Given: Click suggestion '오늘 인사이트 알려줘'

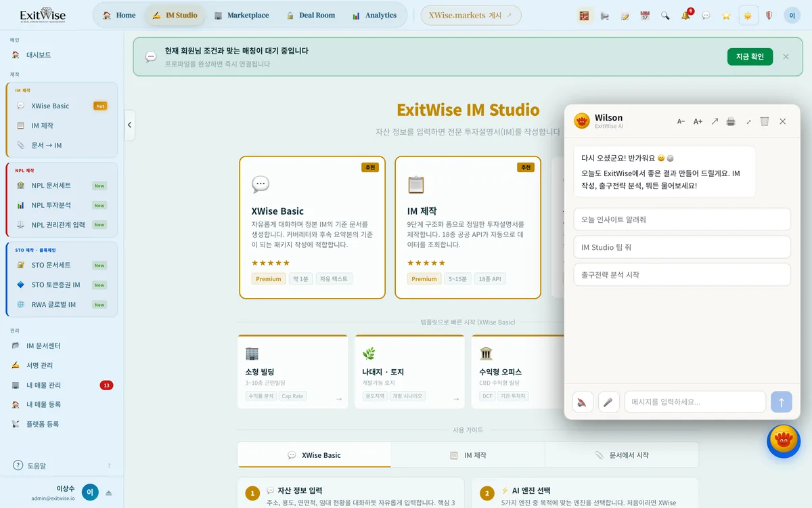Looking at the screenshot, I should point(682,219).
